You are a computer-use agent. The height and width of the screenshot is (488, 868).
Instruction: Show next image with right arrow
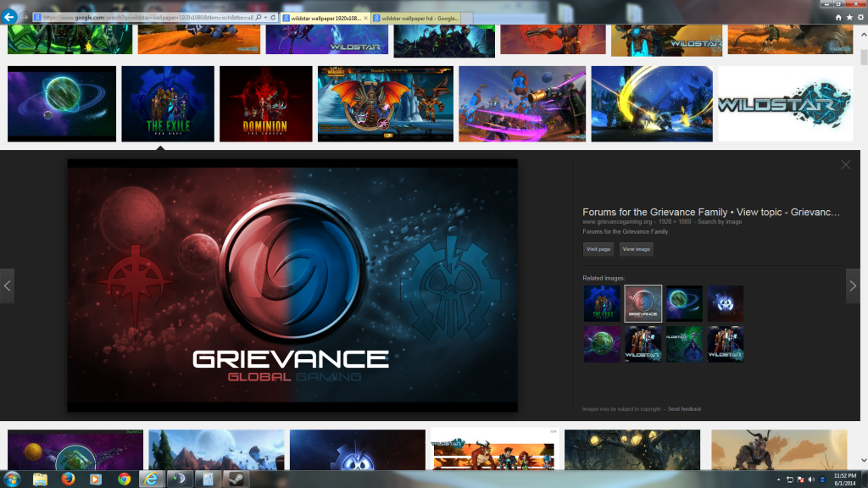point(853,286)
